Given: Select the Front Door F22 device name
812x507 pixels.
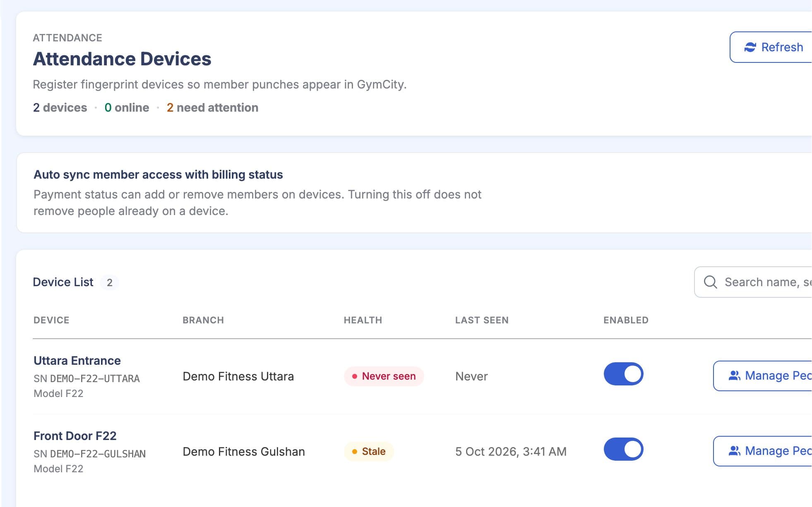Looking at the screenshot, I should [75, 436].
